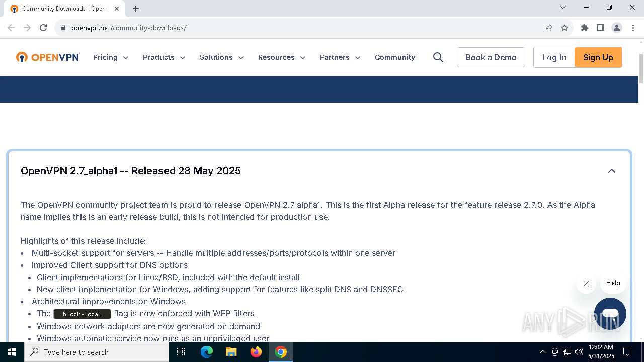Expand the Products dropdown
This screenshot has width=644, height=362.
click(164, 57)
